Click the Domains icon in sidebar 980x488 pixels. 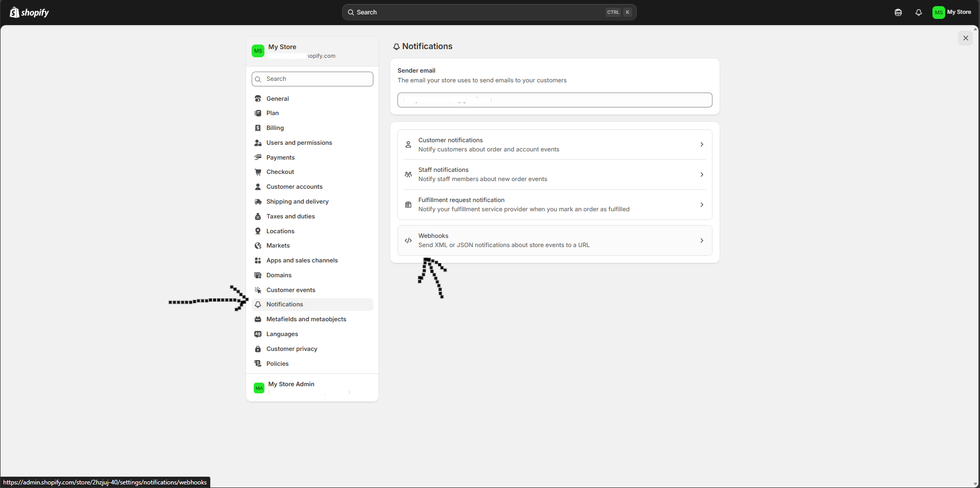click(258, 275)
